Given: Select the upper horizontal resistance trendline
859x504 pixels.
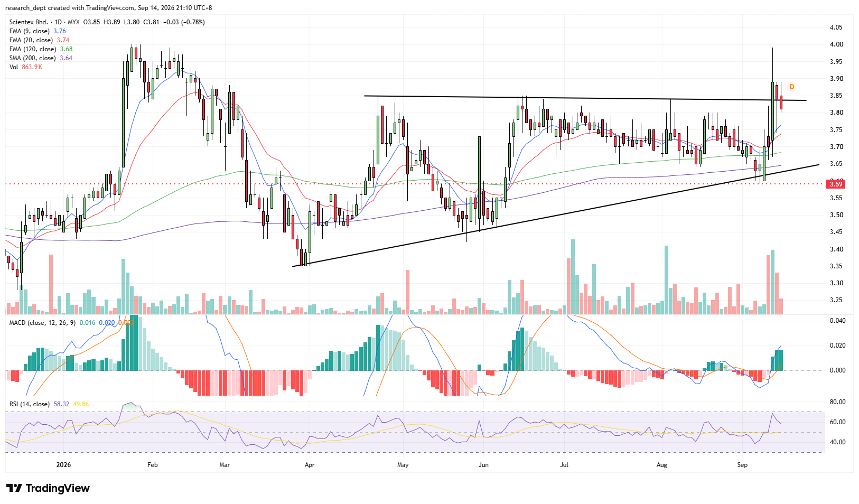Looking at the screenshot, I should tap(585, 98).
